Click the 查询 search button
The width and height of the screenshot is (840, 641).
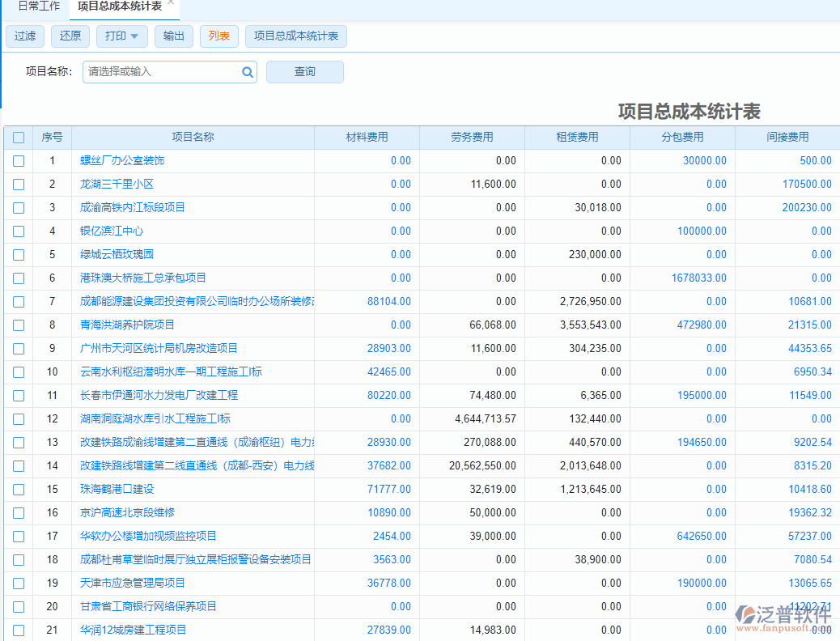[x=305, y=72]
